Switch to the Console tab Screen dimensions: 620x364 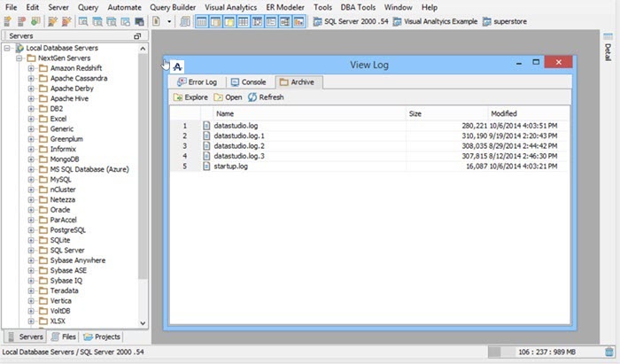click(248, 82)
